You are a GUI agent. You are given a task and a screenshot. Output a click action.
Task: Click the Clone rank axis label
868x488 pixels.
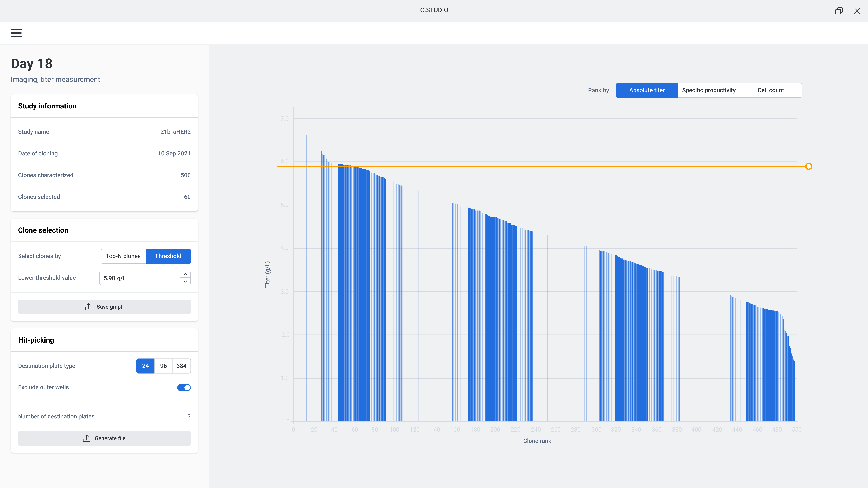(x=537, y=441)
